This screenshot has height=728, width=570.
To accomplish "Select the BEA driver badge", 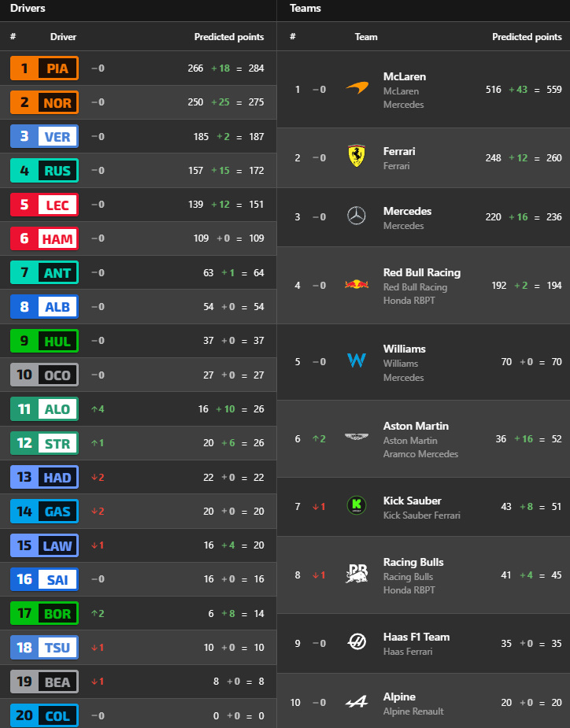I will (x=45, y=681).
